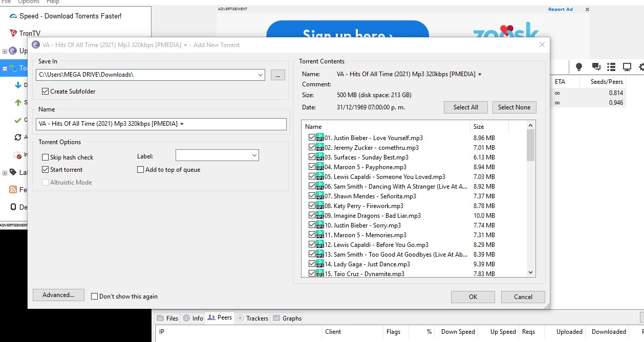Viewport: 644px width, 342px height.
Task: Click Select None button
Action: pyautogui.click(x=514, y=107)
